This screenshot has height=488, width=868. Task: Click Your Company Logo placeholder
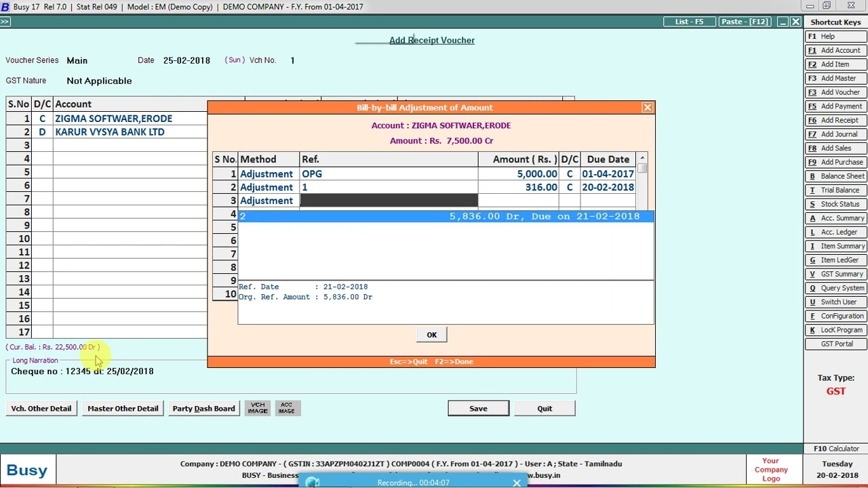771,470
